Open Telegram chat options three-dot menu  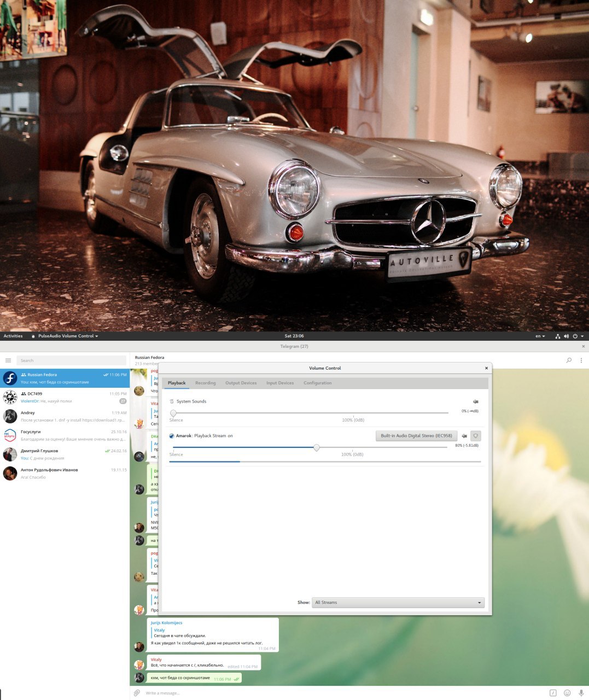coord(581,360)
